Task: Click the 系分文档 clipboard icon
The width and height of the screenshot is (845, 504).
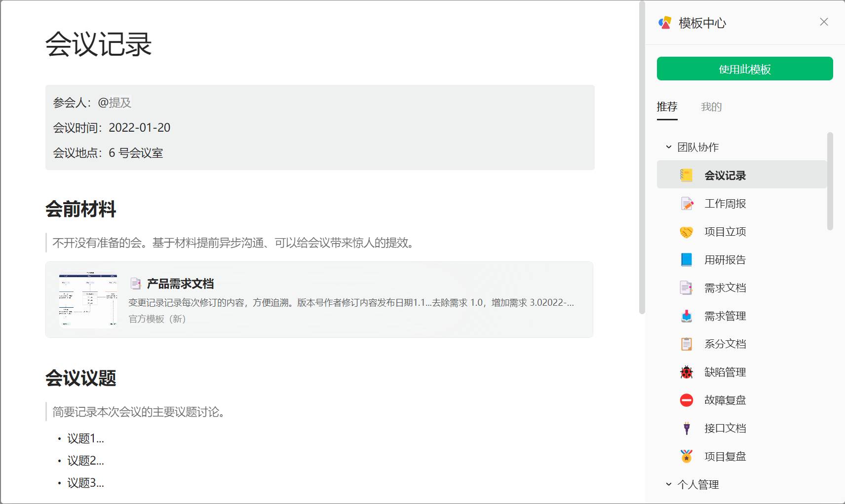Action: tap(687, 344)
